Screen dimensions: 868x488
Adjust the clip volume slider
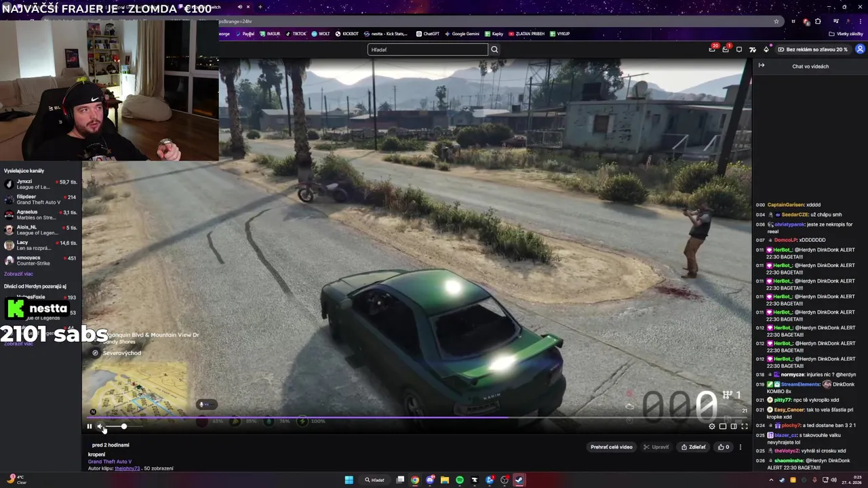coord(123,426)
